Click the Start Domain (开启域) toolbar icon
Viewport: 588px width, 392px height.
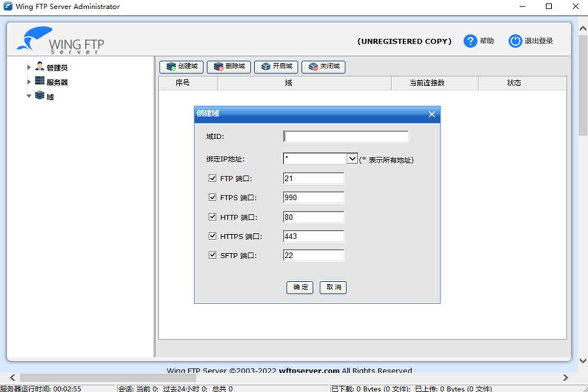pyautogui.click(x=266, y=67)
